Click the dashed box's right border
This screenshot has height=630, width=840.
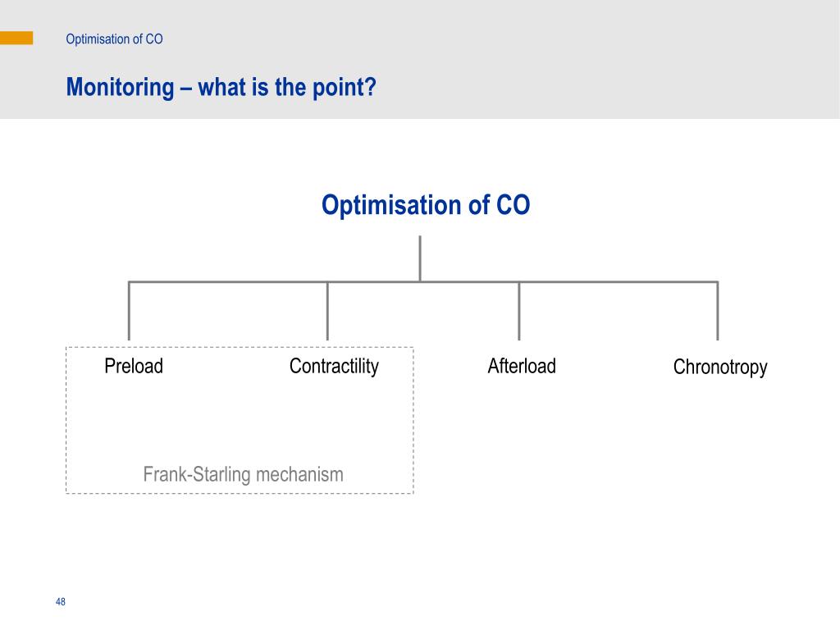point(413,421)
